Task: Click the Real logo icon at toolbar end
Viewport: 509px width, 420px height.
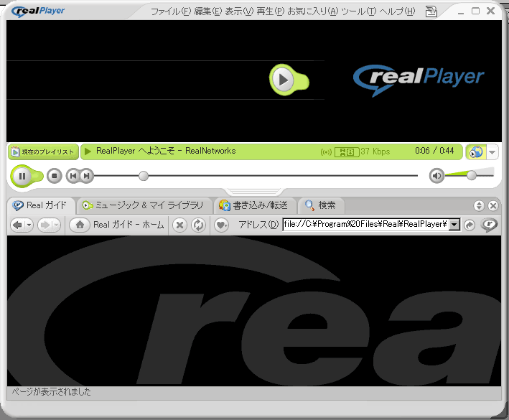Action: coord(489,225)
